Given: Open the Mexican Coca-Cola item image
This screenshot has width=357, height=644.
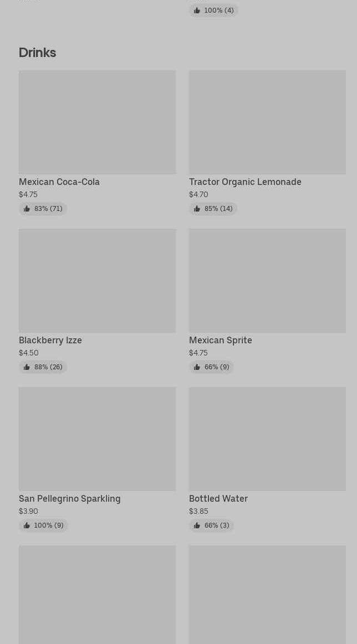Looking at the screenshot, I should (x=97, y=122).
